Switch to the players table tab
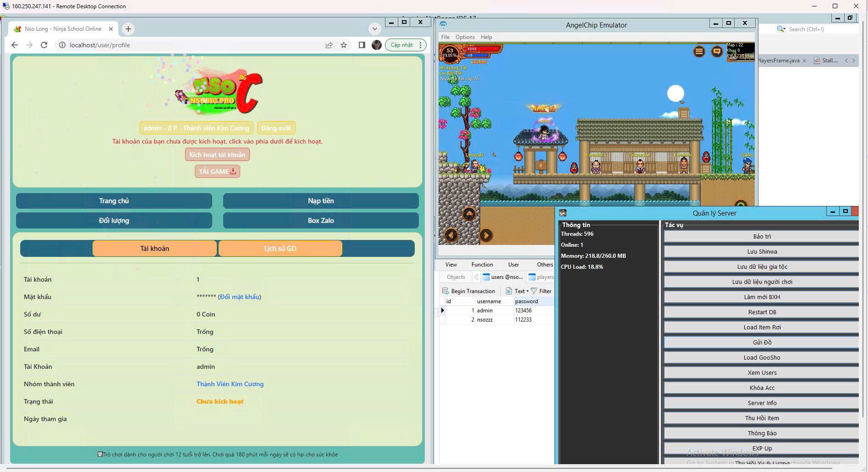This screenshot has height=472, width=868. 541,277
